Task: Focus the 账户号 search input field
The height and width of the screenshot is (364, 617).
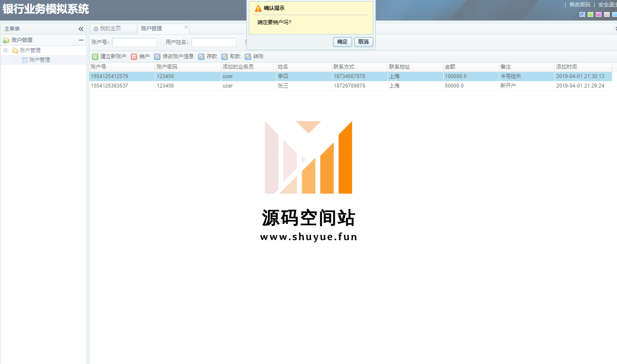Action: coord(135,42)
